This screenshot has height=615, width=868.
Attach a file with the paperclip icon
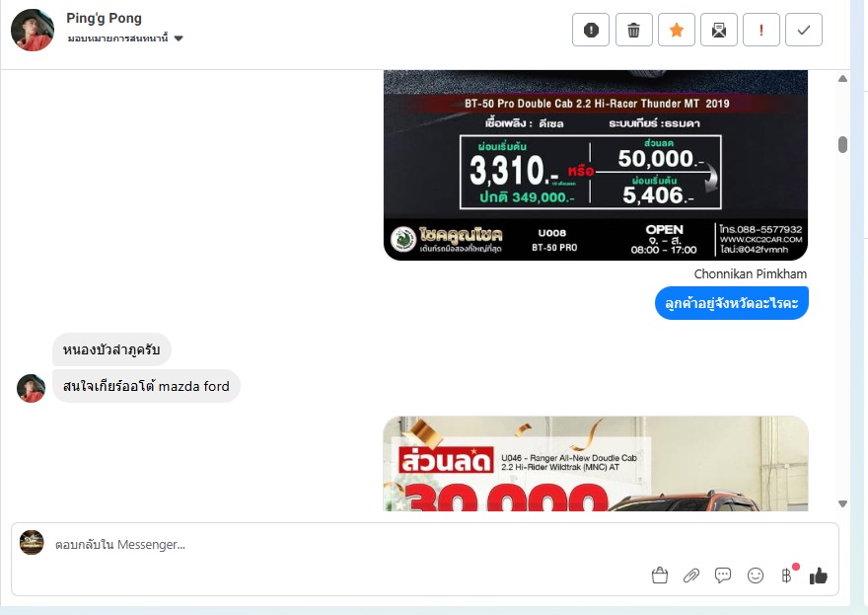click(x=690, y=576)
